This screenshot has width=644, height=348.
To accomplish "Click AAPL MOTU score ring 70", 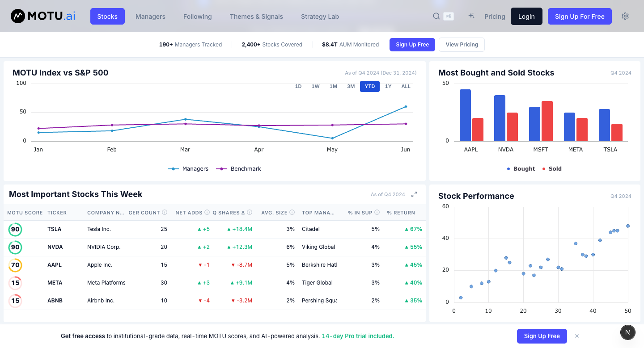I will pos(15,265).
